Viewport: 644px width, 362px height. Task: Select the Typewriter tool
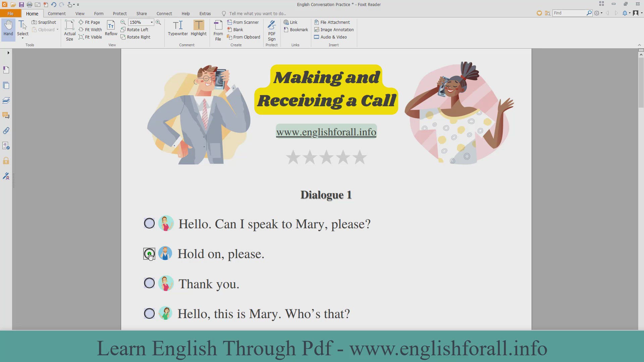coord(178,28)
